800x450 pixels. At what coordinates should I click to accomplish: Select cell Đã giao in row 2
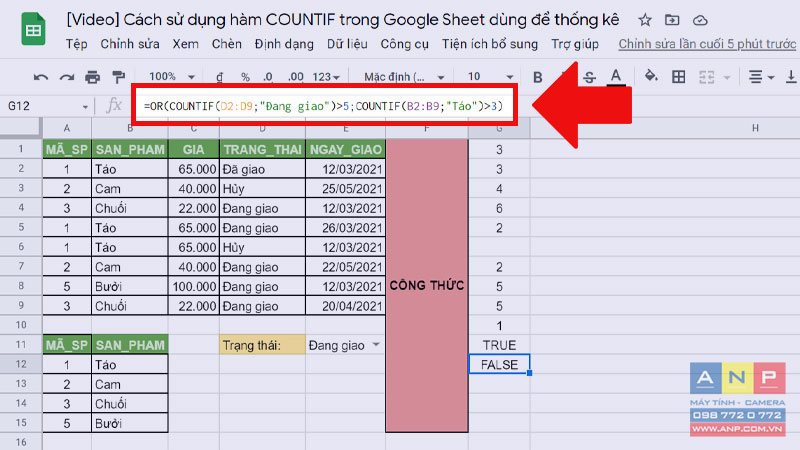[x=262, y=169]
